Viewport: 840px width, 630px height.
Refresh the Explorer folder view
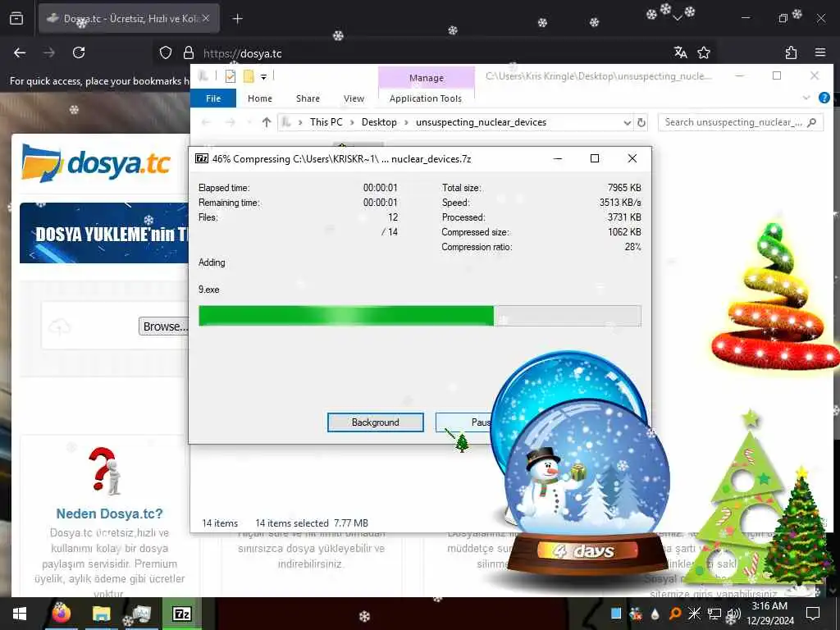pyautogui.click(x=641, y=123)
